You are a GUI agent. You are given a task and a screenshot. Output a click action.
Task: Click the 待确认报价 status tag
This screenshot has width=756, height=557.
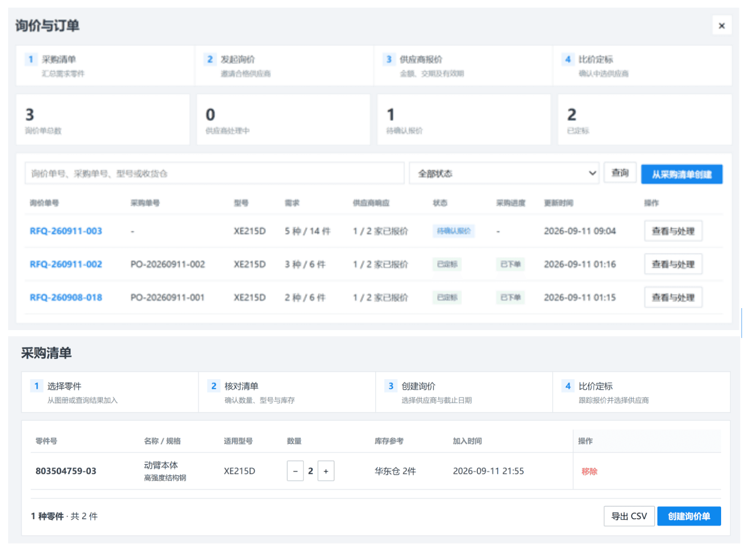click(x=454, y=231)
